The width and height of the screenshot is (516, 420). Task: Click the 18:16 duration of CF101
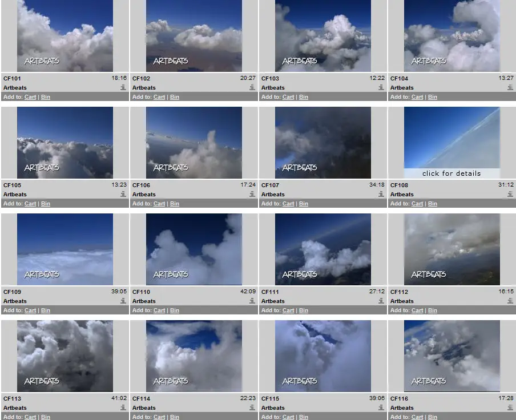(x=119, y=78)
